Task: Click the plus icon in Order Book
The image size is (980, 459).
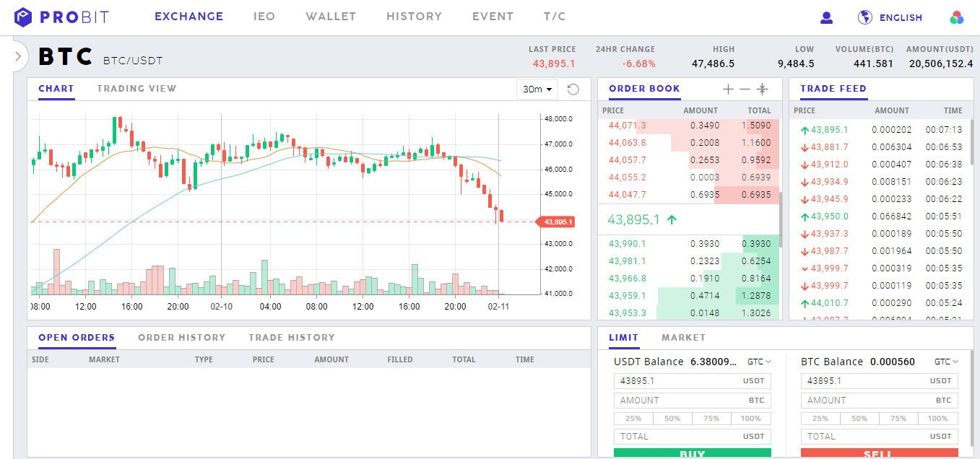Action: tap(728, 89)
